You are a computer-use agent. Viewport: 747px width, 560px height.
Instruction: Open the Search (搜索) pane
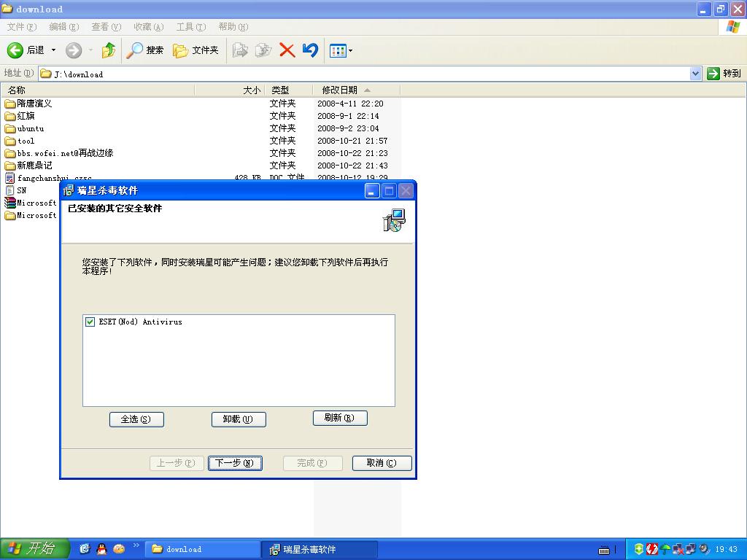pyautogui.click(x=145, y=50)
